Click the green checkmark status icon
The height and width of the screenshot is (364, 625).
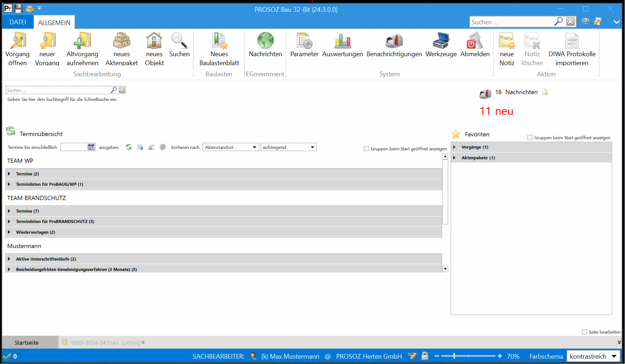click(7, 356)
